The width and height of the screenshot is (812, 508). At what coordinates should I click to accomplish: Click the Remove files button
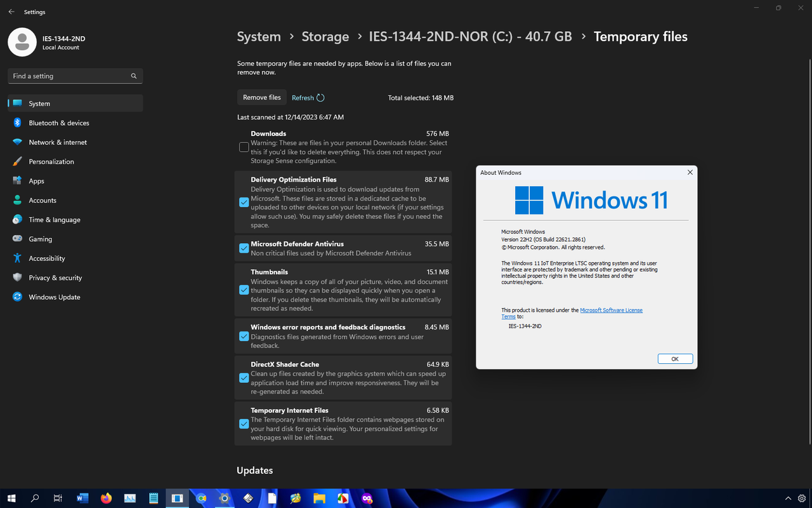pos(262,97)
